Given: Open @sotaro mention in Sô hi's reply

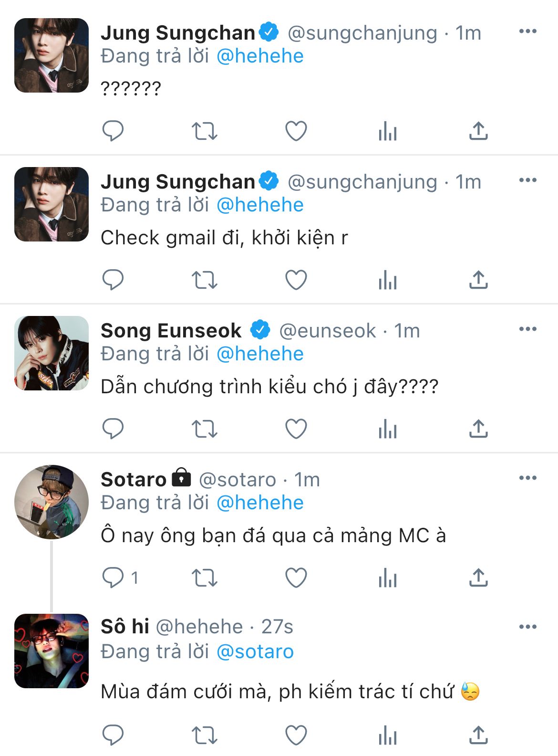Looking at the screenshot, I should [x=255, y=652].
